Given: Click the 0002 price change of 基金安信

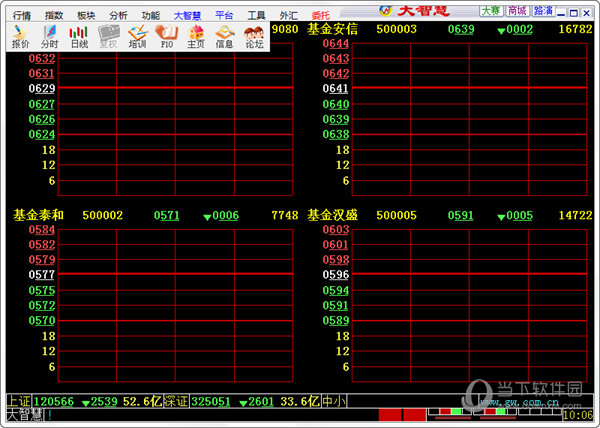Looking at the screenshot, I should coord(515,29).
